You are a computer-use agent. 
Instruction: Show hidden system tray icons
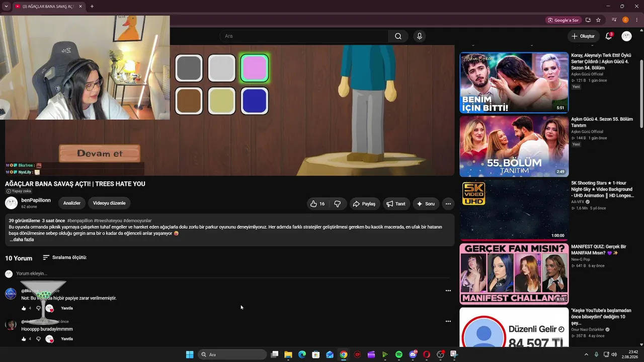click(586, 354)
